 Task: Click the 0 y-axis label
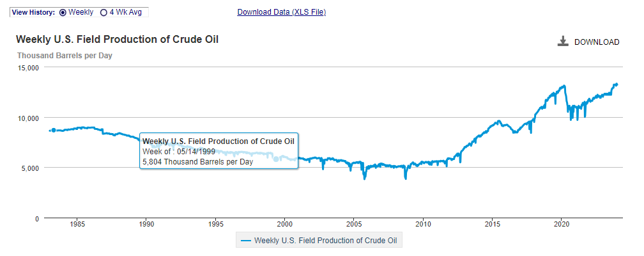pos(36,218)
